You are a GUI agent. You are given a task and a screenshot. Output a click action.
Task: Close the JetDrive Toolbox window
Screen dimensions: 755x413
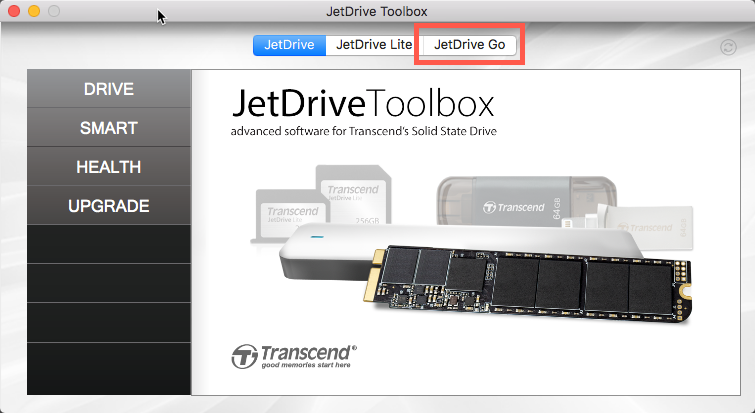[x=14, y=11]
